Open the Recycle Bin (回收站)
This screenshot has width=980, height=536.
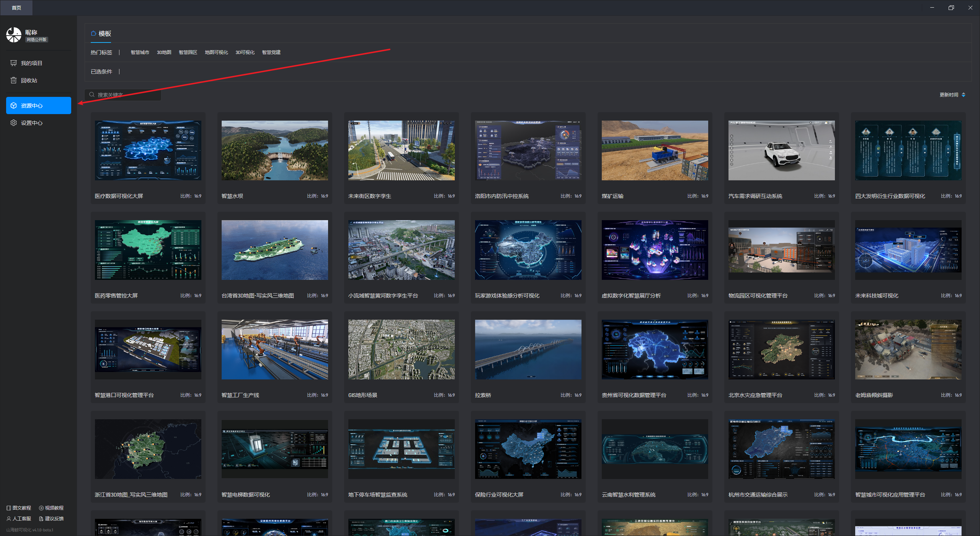(29, 80)
